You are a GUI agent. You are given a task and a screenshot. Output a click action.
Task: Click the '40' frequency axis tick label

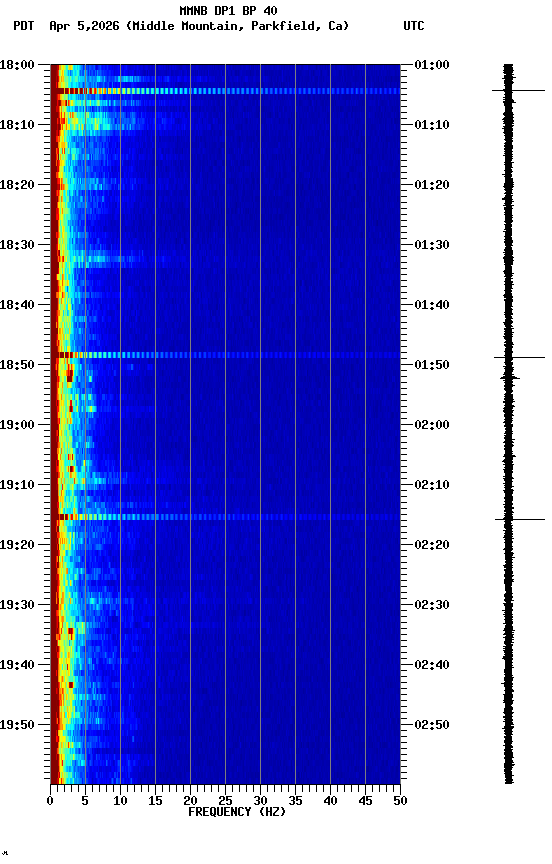click(x=331, y=801)
